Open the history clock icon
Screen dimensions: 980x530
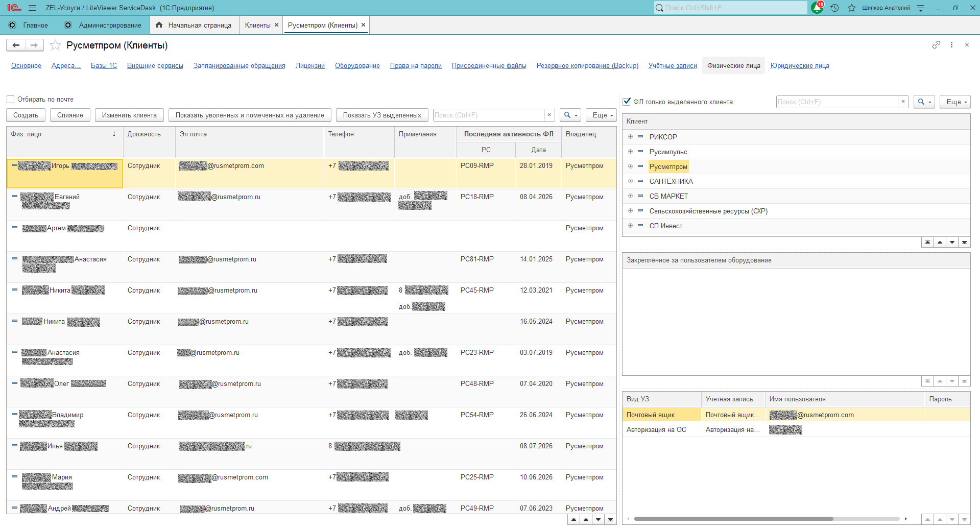click(834, 8)
